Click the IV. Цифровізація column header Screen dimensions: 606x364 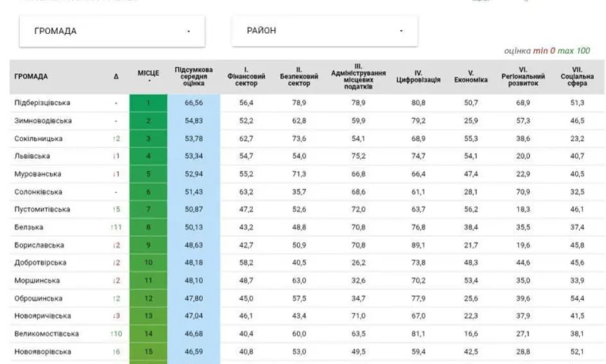coord(418,77)
